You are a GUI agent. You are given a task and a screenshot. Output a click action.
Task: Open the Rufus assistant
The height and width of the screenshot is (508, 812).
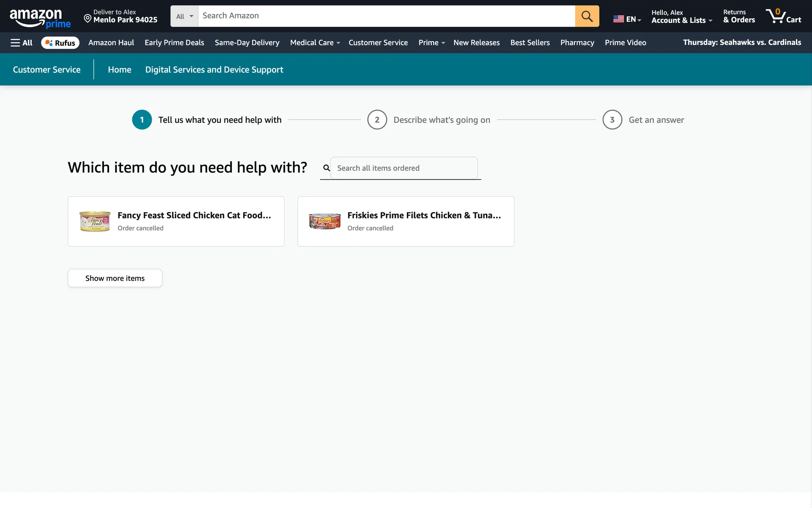click(60, 43)
